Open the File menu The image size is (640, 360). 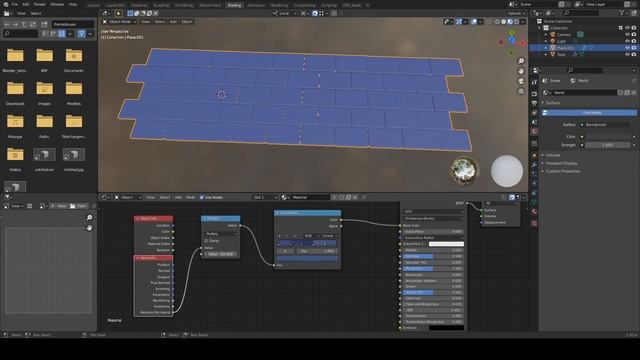click(x=15, y=4)
